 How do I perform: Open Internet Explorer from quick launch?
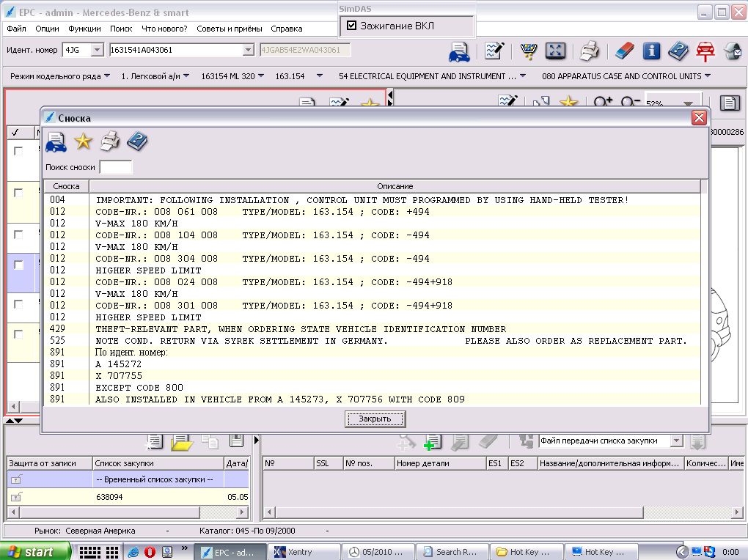(133, 552)
